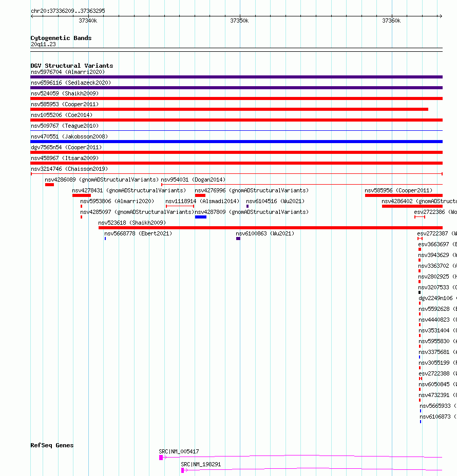Select nsv523618 (Shaikh2009) label
The width and height of the screenshot is (457, 476).
pos(132,223)
